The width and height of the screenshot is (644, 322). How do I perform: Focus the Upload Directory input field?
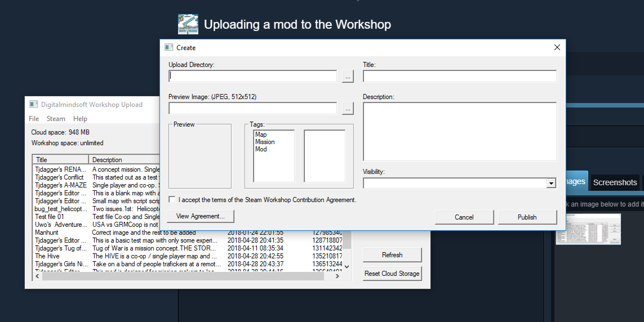pos(252,77)
